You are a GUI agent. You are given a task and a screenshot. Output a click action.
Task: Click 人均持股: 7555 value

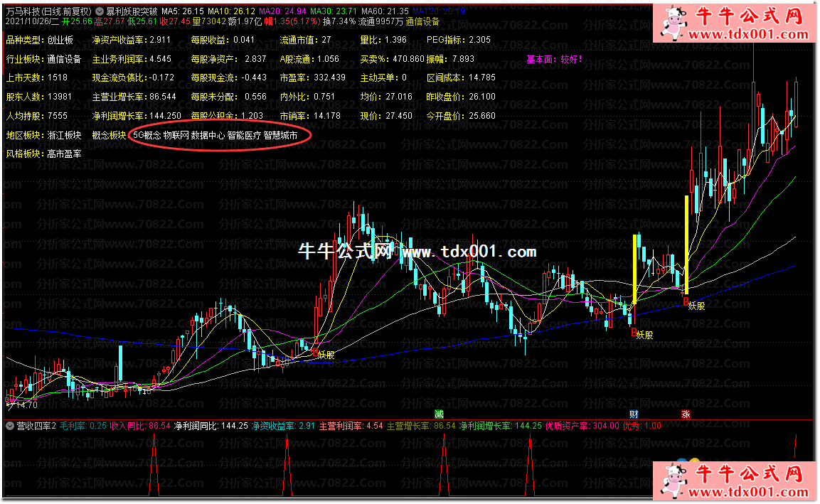click(36, 116)
